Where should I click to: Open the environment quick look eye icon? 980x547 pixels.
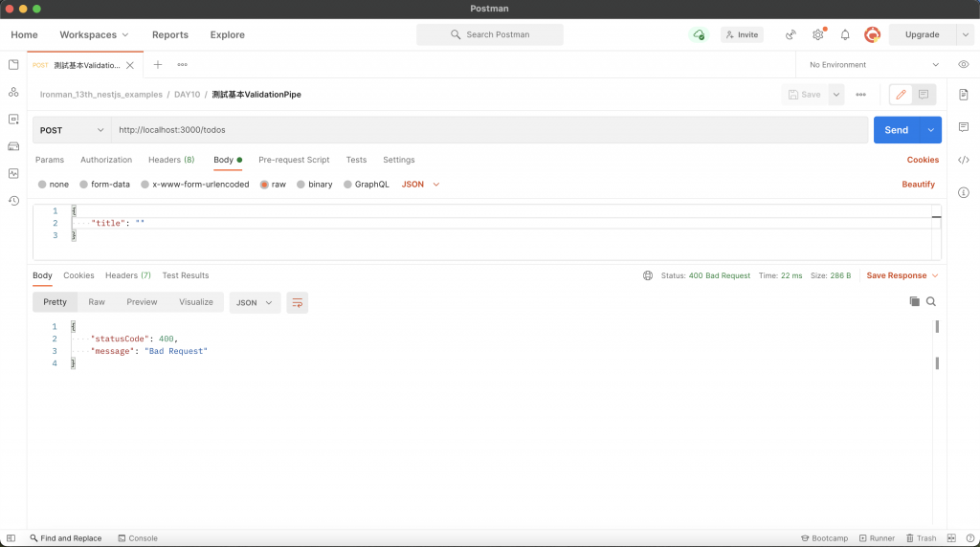(963, 64)
